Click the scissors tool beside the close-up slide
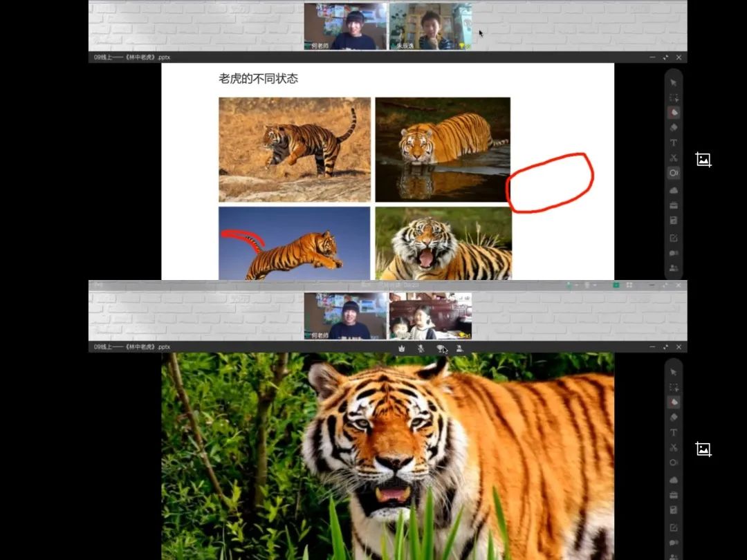The image size is (747, 560). click(674, 447)
